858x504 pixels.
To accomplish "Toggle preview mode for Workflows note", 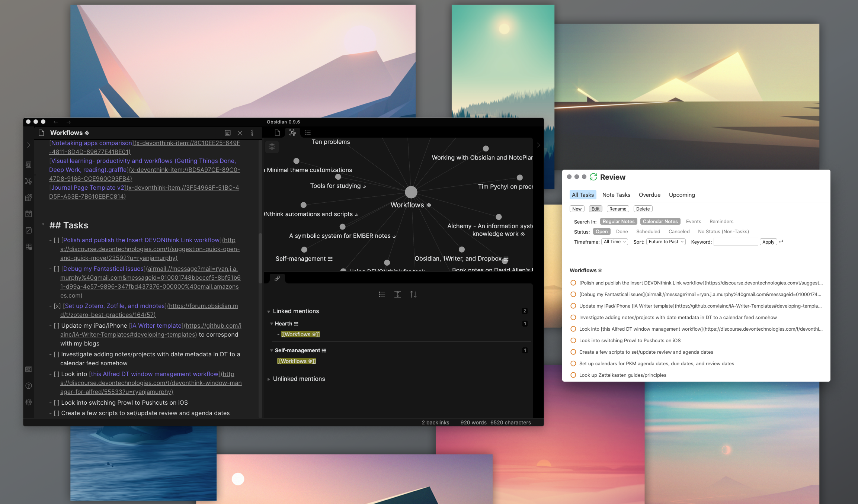I will click(228, 133).
